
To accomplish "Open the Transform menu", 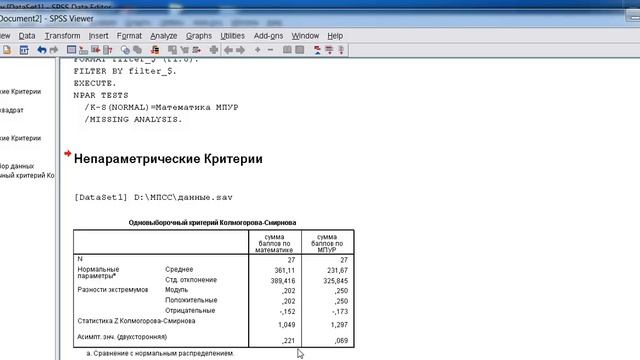I will pyautogui.click(x=62, y=36).
